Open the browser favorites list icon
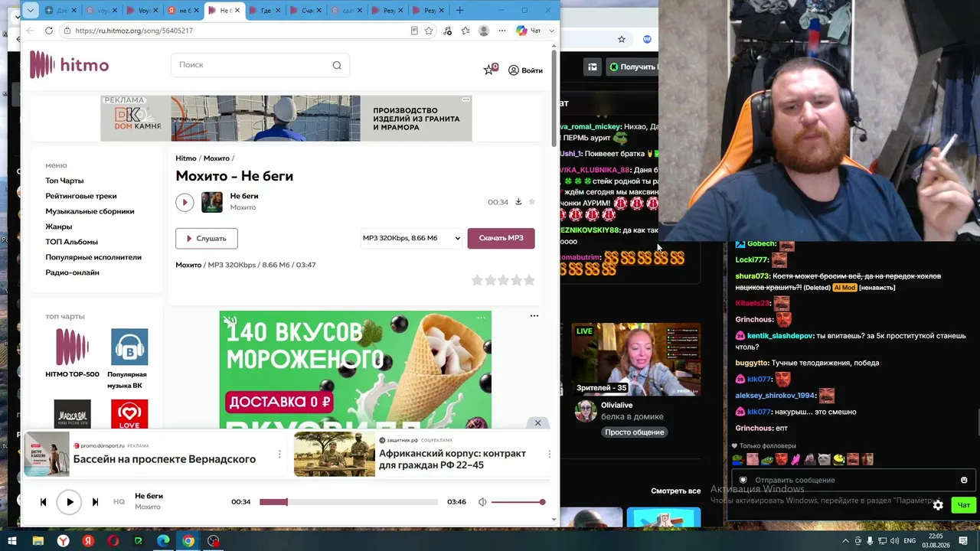Screen dimensions: 980x551 (x=465, y=31)
